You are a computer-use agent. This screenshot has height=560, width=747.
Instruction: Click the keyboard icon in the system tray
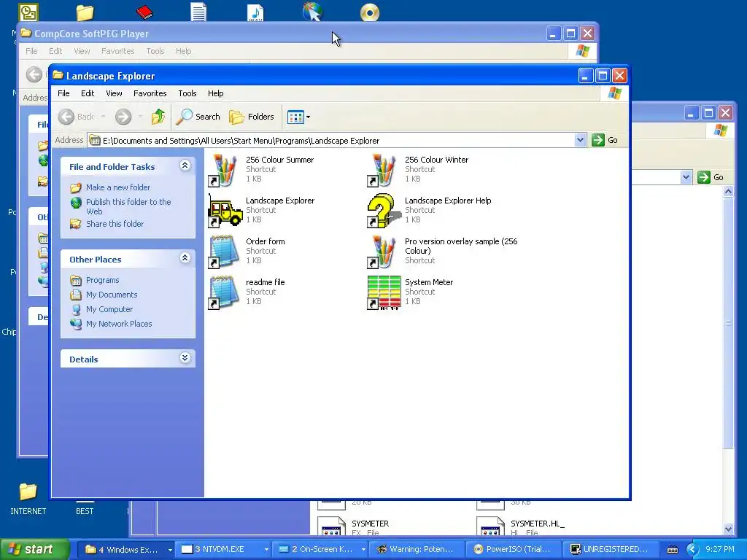coord(672,550)
